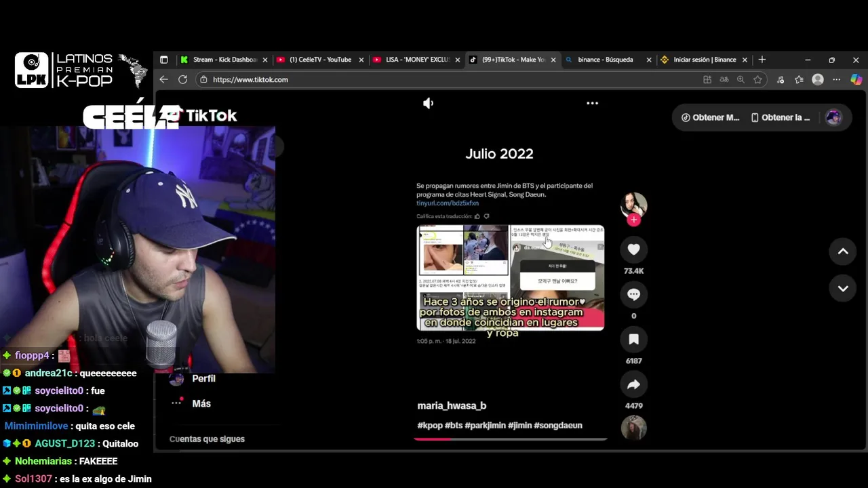View site information lock icon
This screenshot has height=488, width=868.
tap(203, 79)
